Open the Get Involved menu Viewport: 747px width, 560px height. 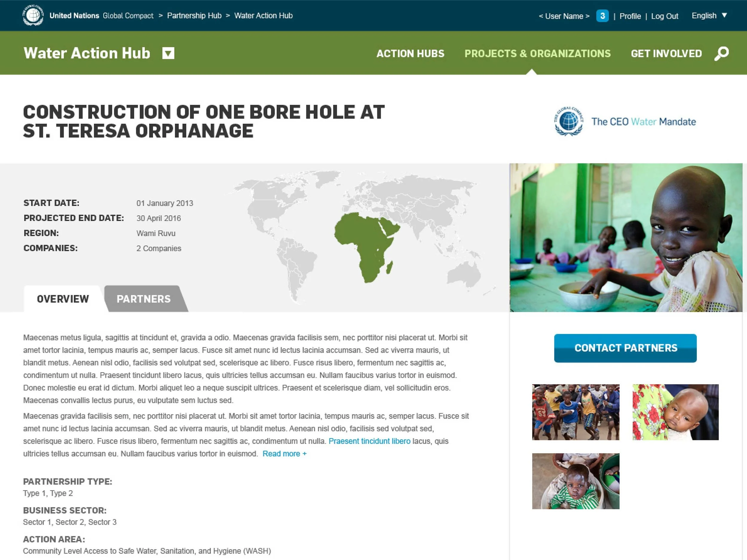pyautogui.click(x=666, y=53)
